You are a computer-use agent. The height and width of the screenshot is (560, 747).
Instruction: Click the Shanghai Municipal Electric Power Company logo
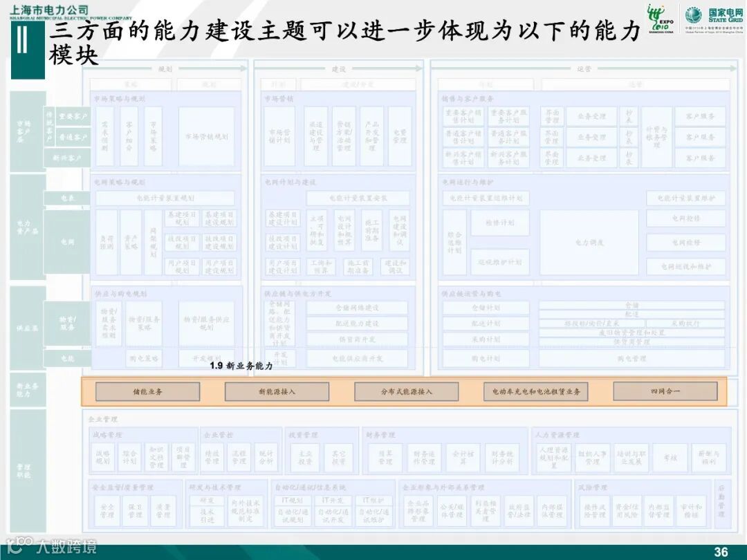point(71,12)
